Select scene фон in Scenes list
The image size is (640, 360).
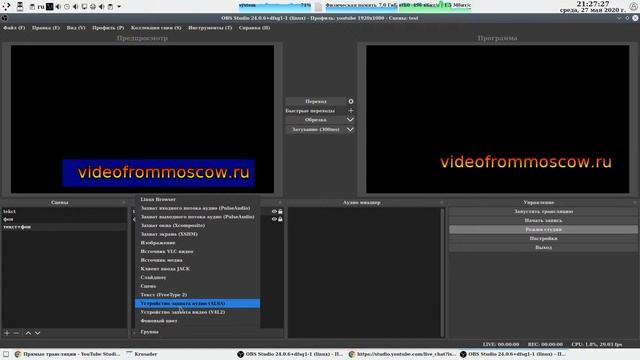[x=64, y=219]
